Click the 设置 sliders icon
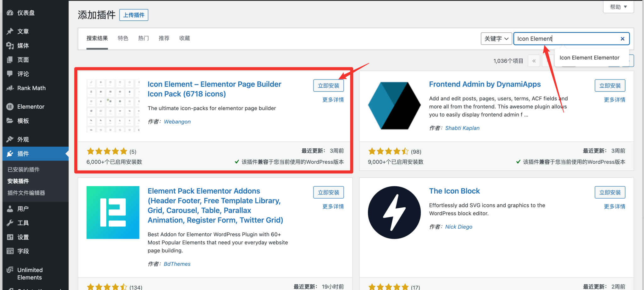The image size is (644, 290). pos(10,237)
